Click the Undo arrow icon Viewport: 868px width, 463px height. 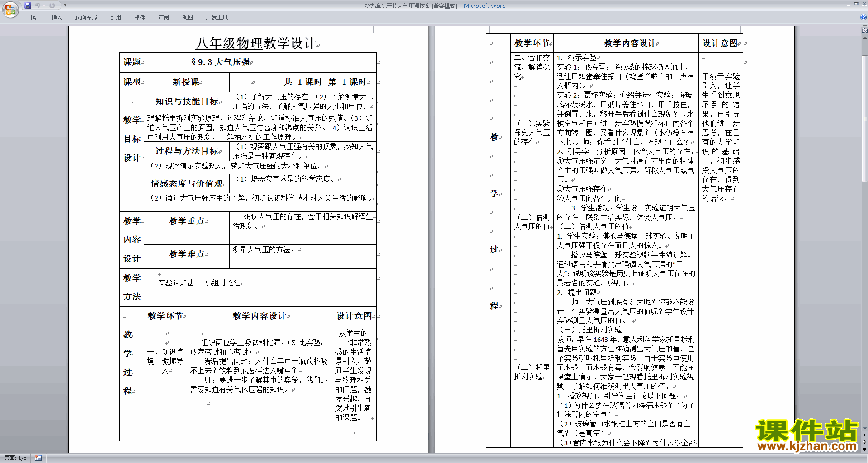coord(38,5)
